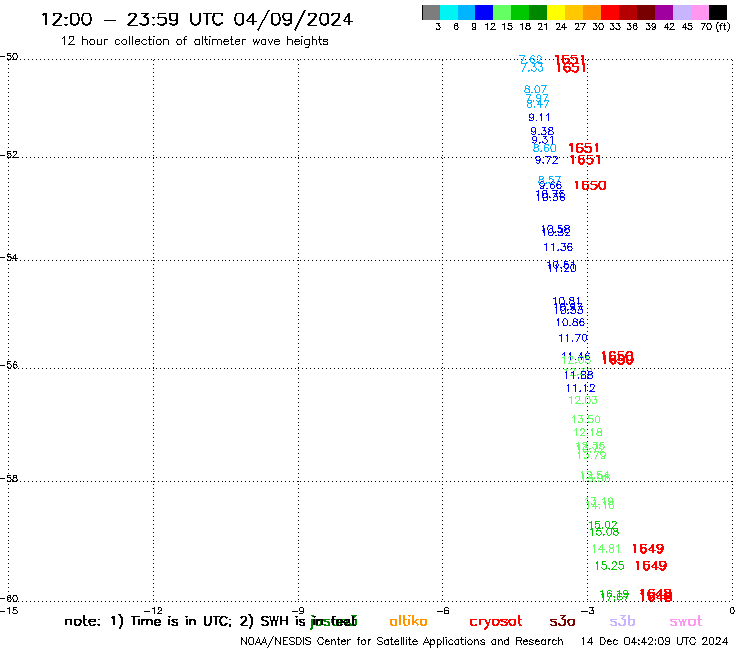Click the red time '1651' beside 9.72
Screen dimensions: 740x650
pyautogui.click(x=585, y=160)
